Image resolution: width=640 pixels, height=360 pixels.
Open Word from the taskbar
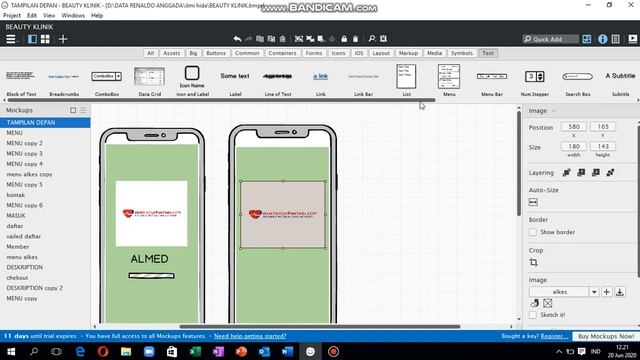point(287,351)
